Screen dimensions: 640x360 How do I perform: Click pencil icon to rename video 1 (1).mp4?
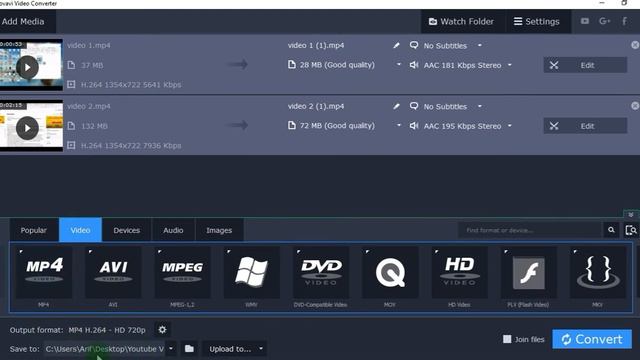pyautogui.click(x=396, y=45)
